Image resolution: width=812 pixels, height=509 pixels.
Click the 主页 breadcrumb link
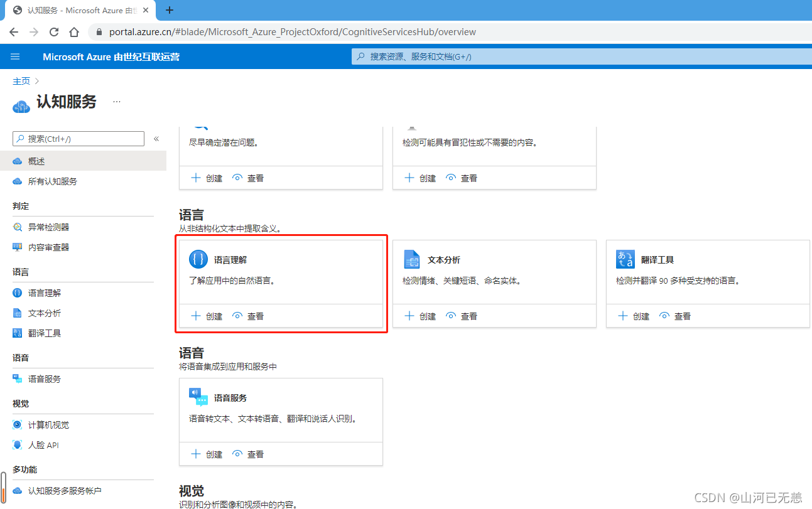pos(21,81)
